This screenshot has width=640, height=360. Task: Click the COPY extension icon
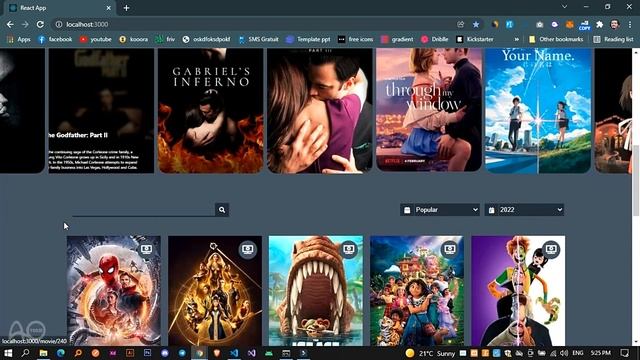[x=584, y=25]
